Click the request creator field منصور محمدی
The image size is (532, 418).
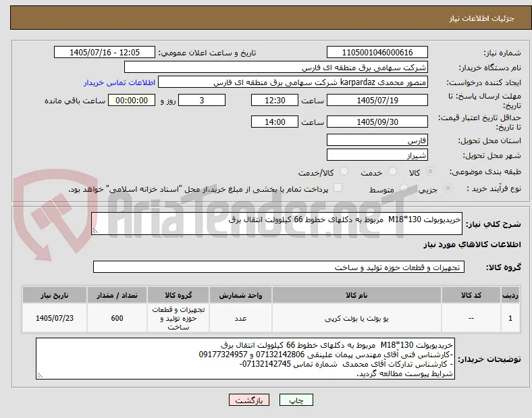[293, 82]
